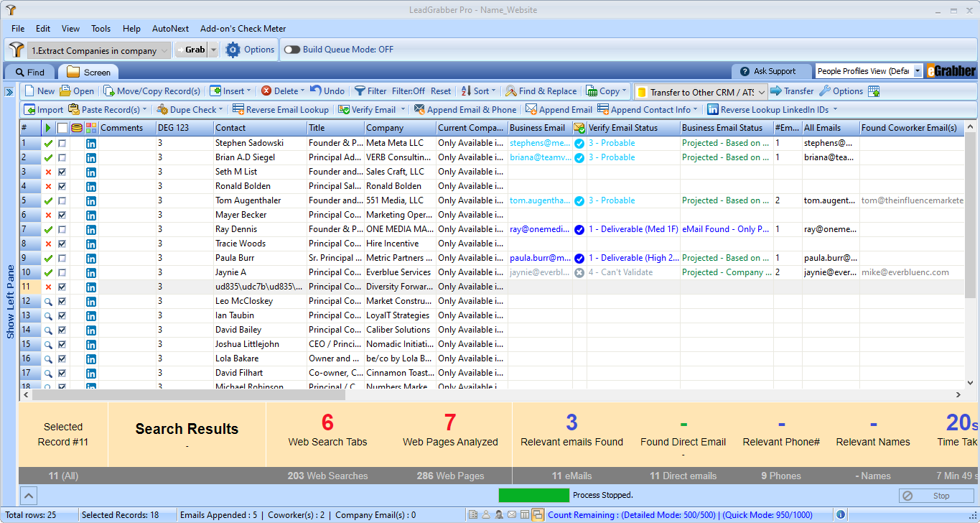This screenshot has width=980, height=523.
Task: Click the color grid icon in header row
Action: pyautogui.click(x=91, y=128)
